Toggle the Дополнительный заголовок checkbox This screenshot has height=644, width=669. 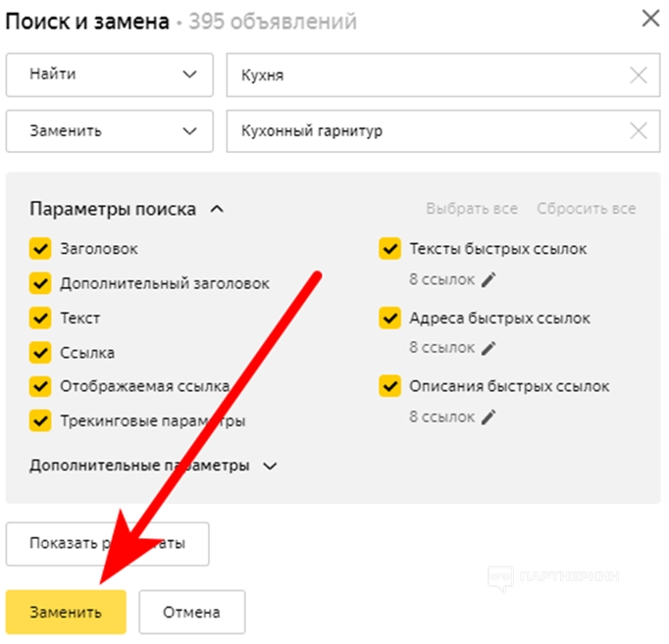[40, 283]
